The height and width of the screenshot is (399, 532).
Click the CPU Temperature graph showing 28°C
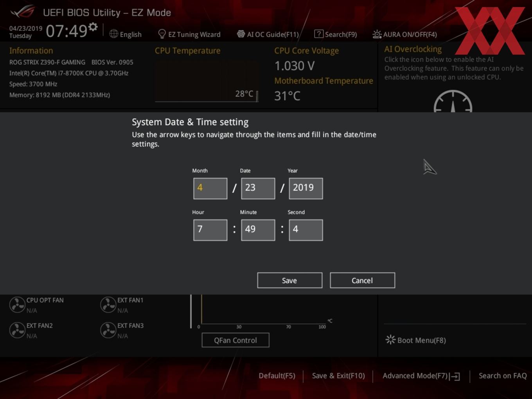(207, 81)
